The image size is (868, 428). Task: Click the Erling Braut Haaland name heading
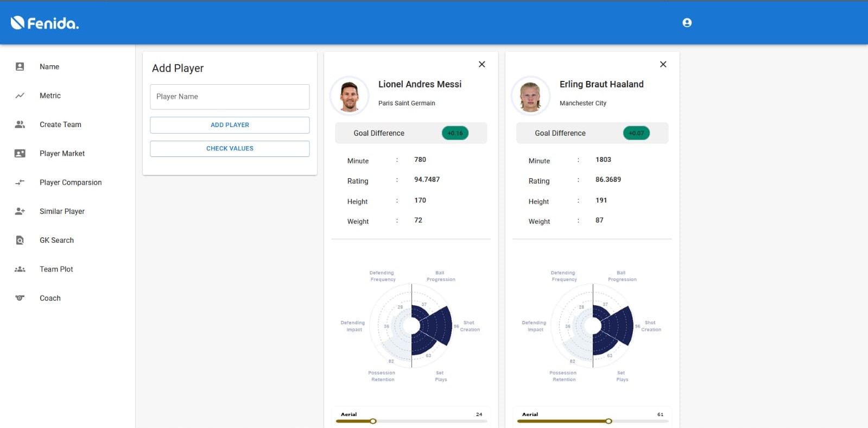point(601,84)
